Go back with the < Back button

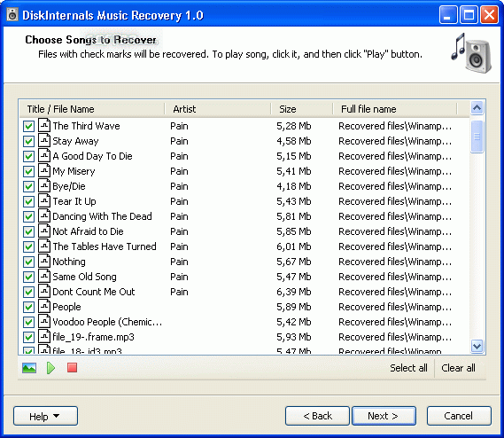(317, 416)
